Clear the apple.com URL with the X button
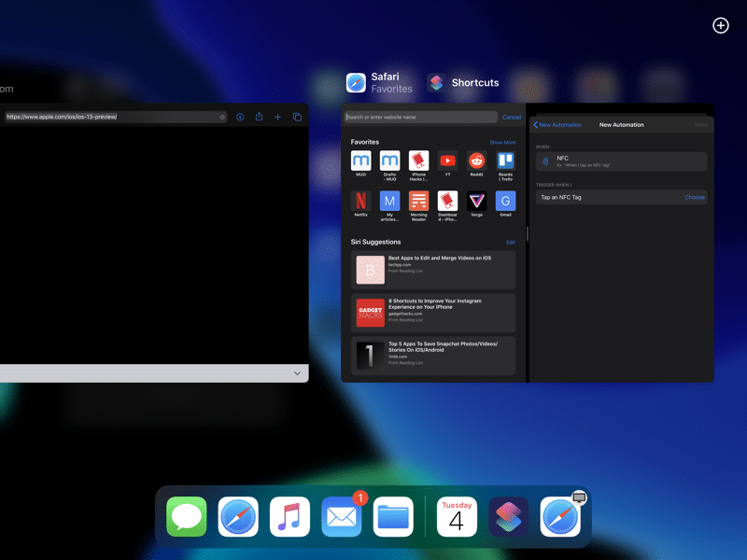 click(x=222, y=117)
